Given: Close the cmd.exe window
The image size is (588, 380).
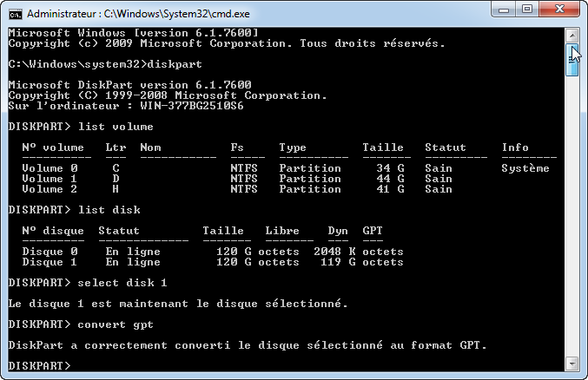Looking at the screenshot, I should point(559,10).
